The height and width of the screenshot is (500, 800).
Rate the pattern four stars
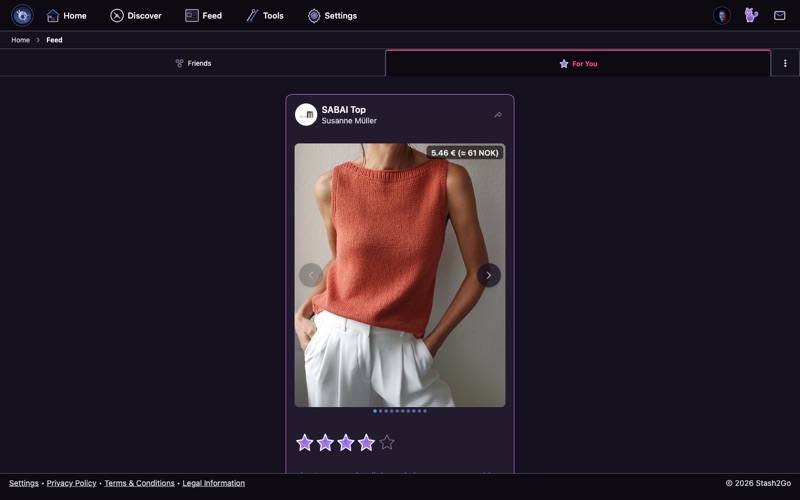point(366,442)
